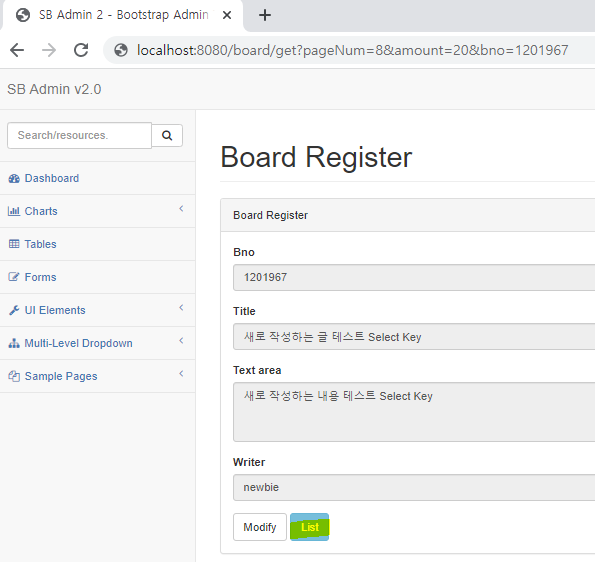Click the Bno field label

coord(244,252)
